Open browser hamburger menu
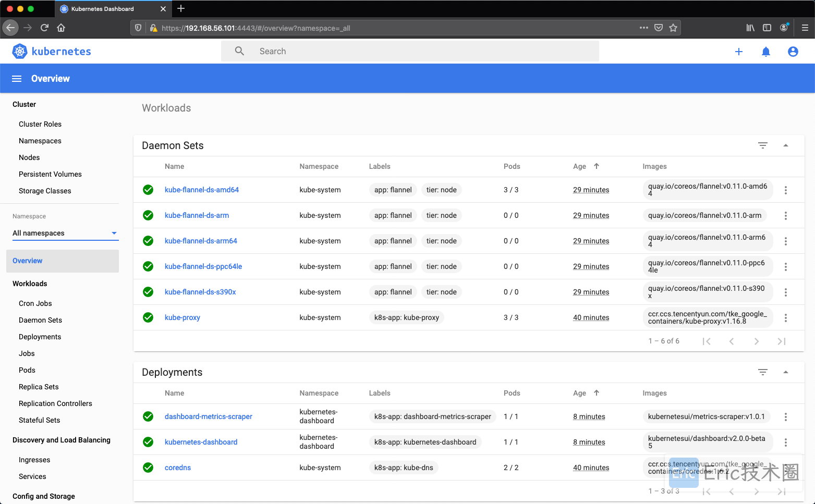 (805, 28)
